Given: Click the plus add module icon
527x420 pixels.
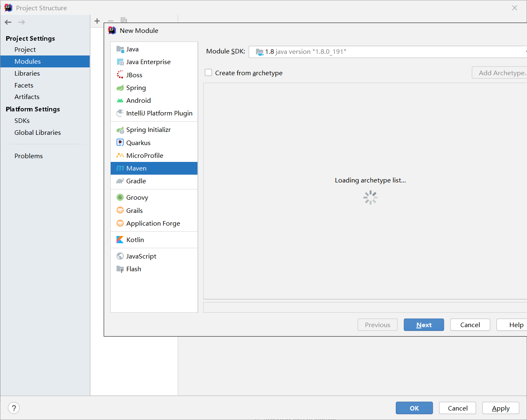Looking at the screenshot, I should (97, 21).
